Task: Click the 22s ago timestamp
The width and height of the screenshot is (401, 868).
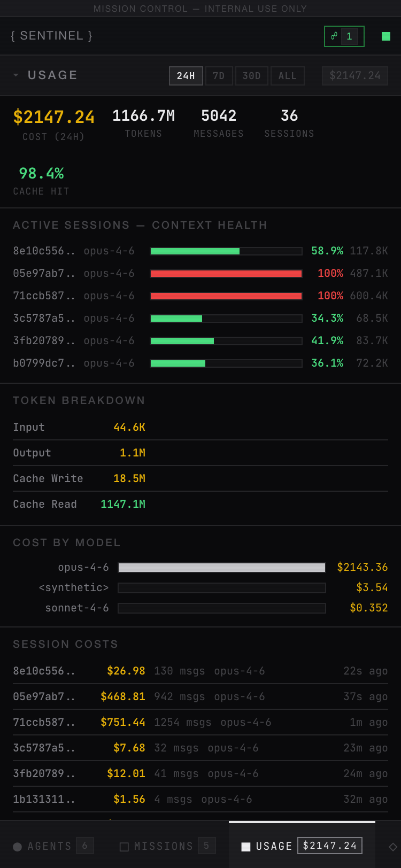Action: [x=366, y=671]
